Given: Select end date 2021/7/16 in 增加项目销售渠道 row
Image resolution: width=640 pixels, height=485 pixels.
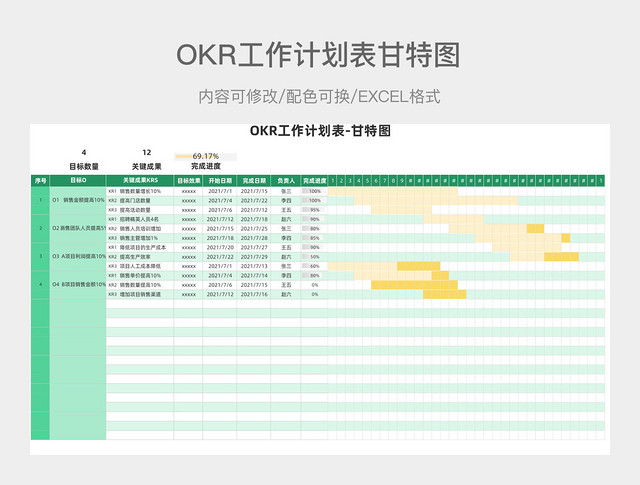Looking at the screenshot, I should pyautogui.click(x=254, y=294).
